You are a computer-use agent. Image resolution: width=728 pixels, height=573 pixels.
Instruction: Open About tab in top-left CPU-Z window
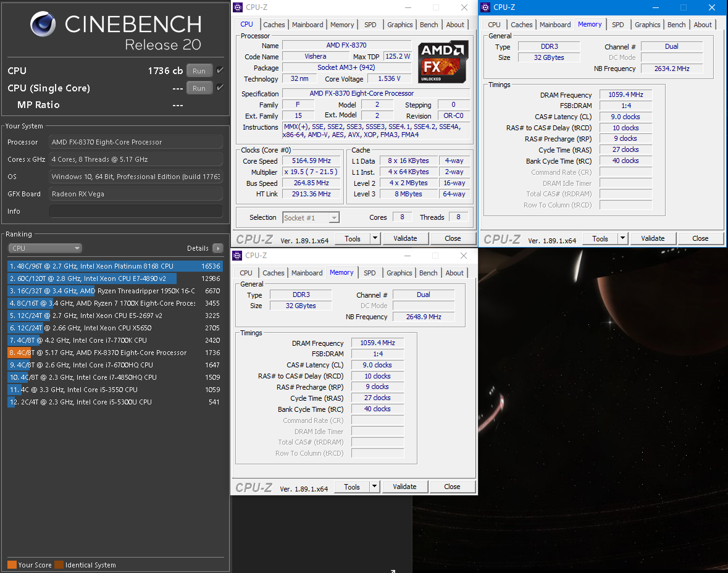tap(455, 25)
